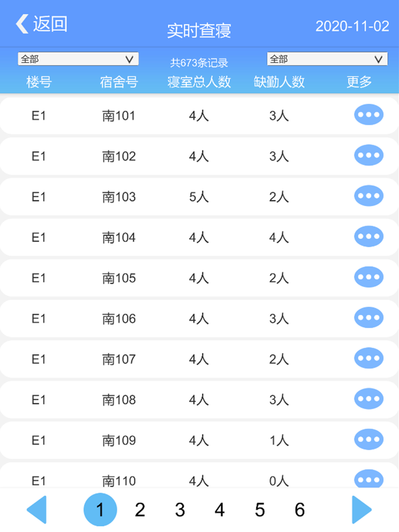Viewport: 399px width, 532px height.
Task: Jump to page 6
Action: pos(299,510)
